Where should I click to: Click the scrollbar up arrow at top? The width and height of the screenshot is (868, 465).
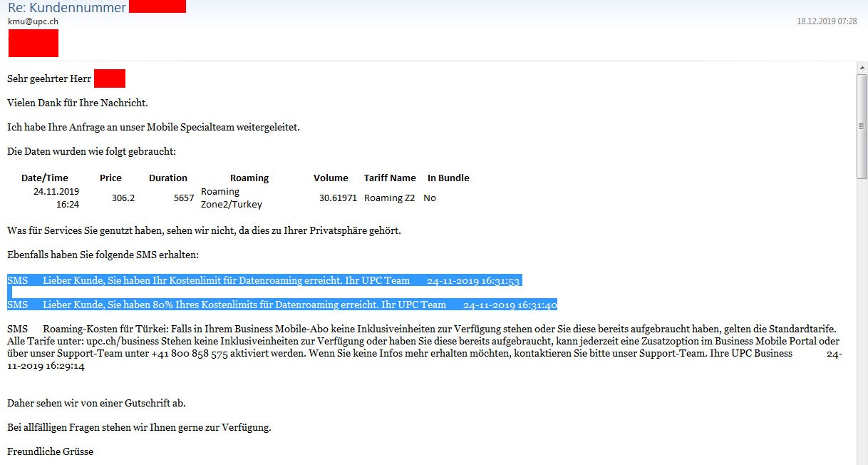click(x=862, y=67)
